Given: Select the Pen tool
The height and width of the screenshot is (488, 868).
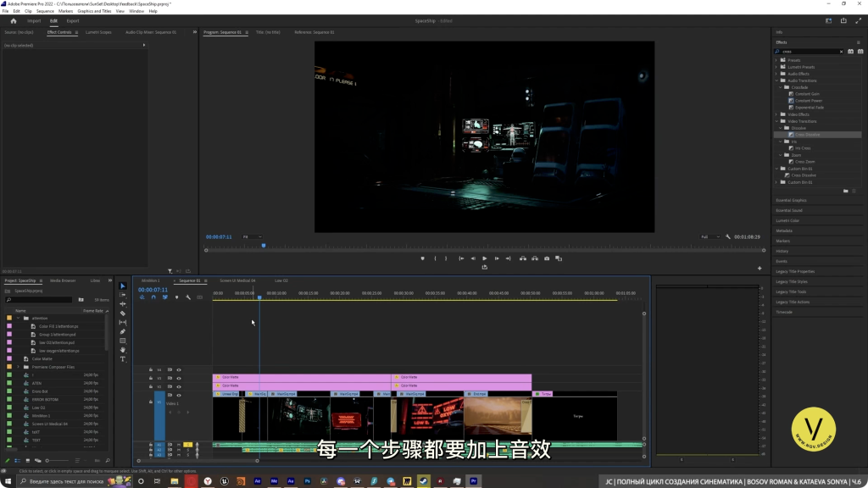Looking at the screenshot, I should [x=123, y=331].
